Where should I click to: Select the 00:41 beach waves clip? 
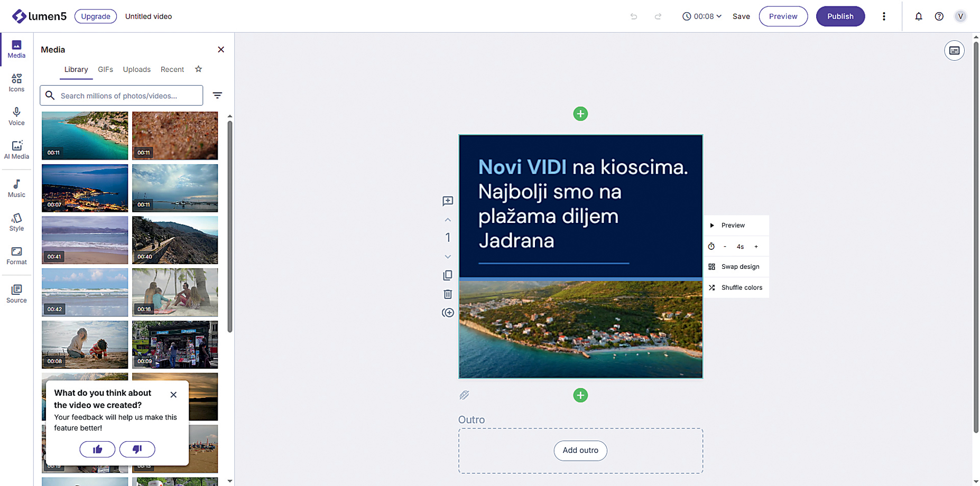[x=85, y=240]
